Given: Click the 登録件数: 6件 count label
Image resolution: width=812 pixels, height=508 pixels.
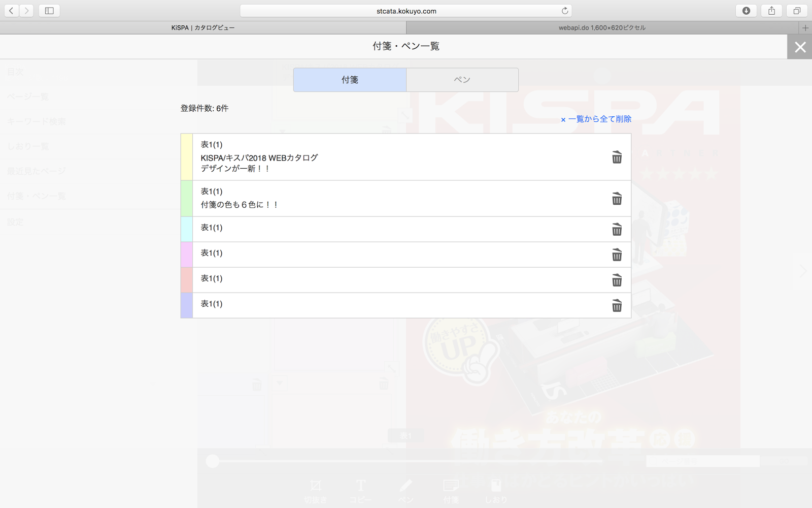Looking at the screenshot, I should tap(205, 108).
